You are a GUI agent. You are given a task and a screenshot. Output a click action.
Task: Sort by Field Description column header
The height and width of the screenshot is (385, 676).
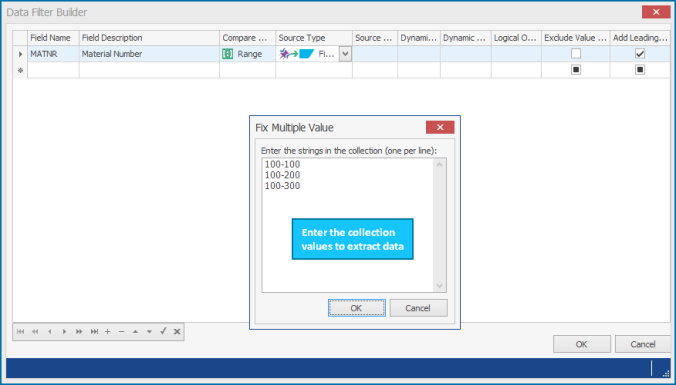[149, 38]
